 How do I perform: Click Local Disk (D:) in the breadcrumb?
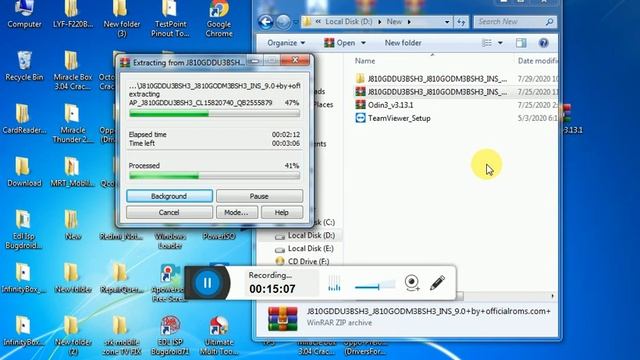(x=349, y=22)
